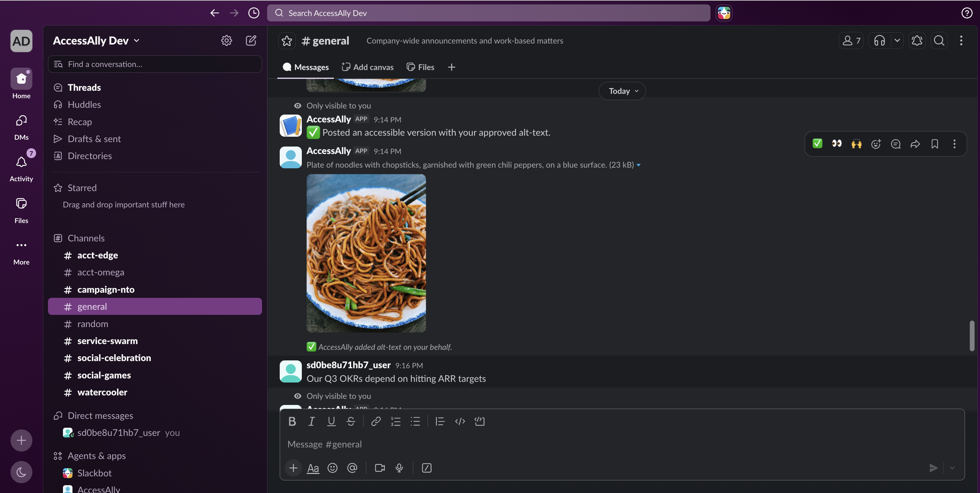The width and height of the screenshot is (980, 493).
Task: Open huddle options dropdown arrow
Action: pyautogui.click(x=897, y=40)
